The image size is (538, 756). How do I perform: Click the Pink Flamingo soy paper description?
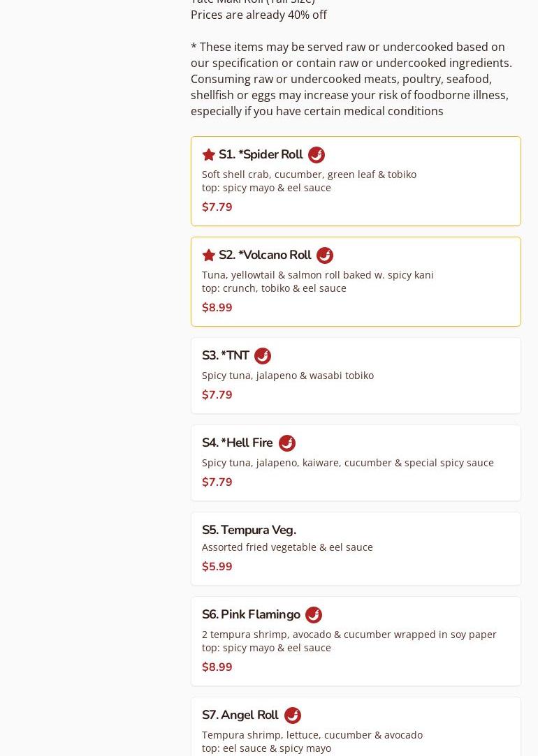point(349,634)
